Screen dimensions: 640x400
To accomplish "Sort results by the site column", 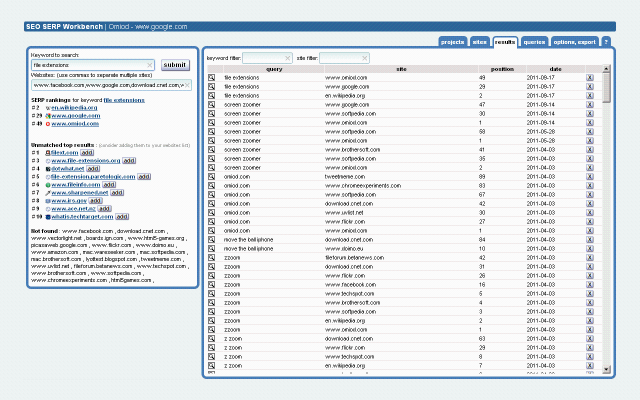I will [x=401, y=69].
